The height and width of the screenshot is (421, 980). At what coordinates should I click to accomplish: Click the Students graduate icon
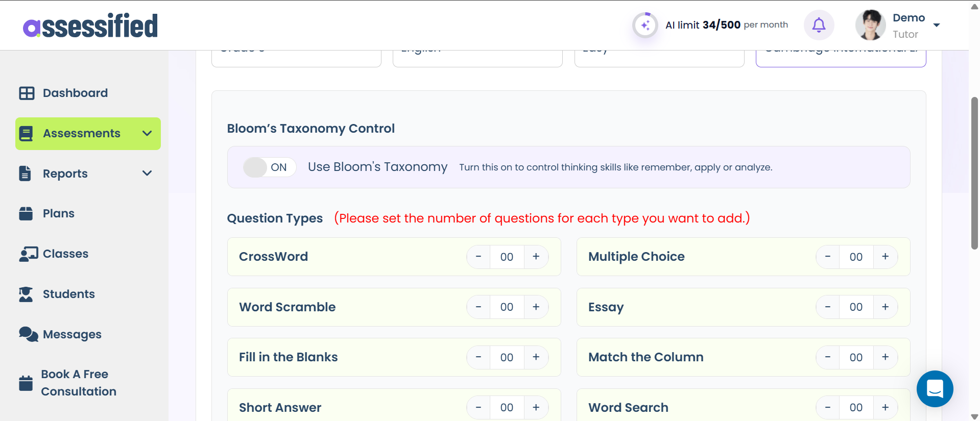click(26, 294)
